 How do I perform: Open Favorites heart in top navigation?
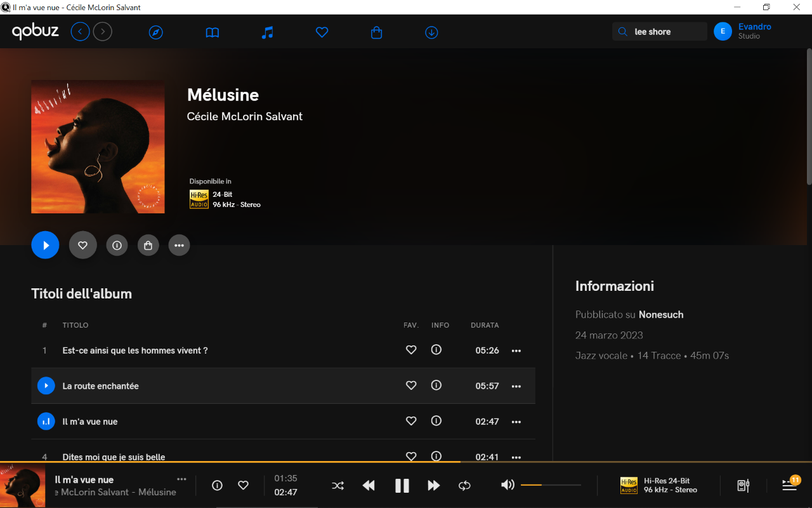tap(322, 32)
